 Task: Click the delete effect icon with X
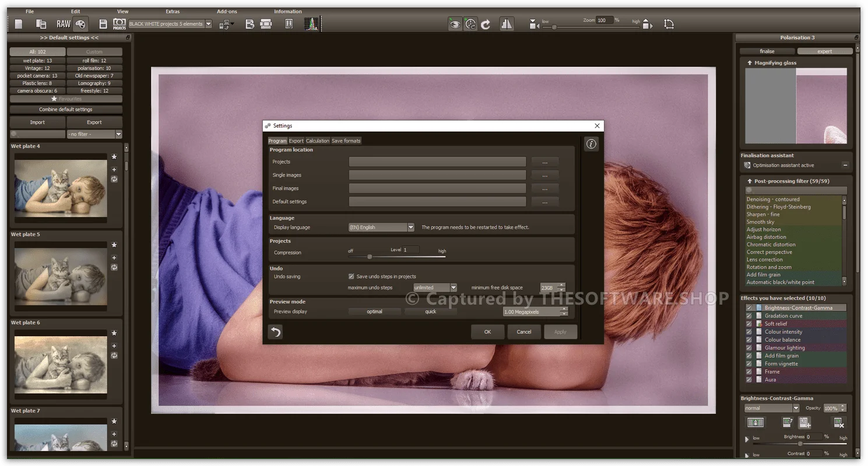click(839, 423)
